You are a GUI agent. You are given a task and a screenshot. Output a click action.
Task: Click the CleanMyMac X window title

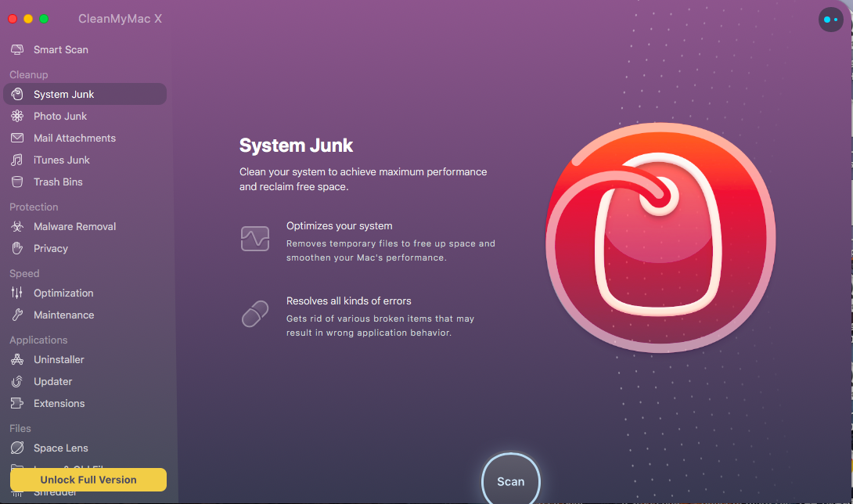[121, 19]
